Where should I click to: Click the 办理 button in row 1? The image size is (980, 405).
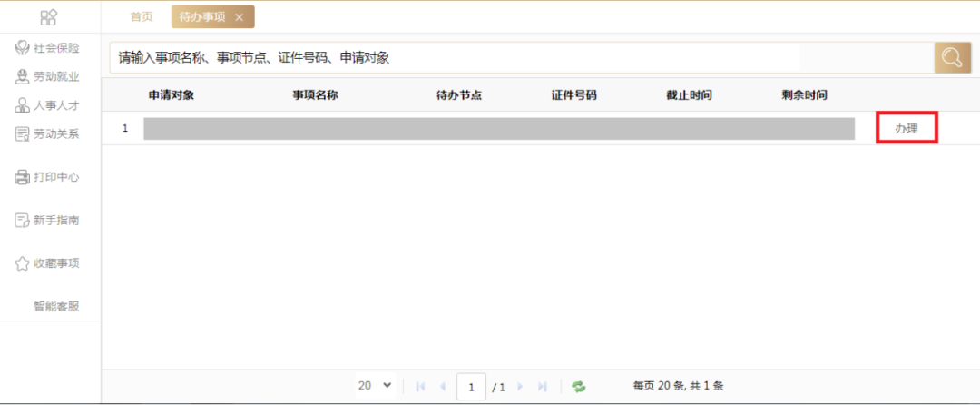[x=906, y=129]
